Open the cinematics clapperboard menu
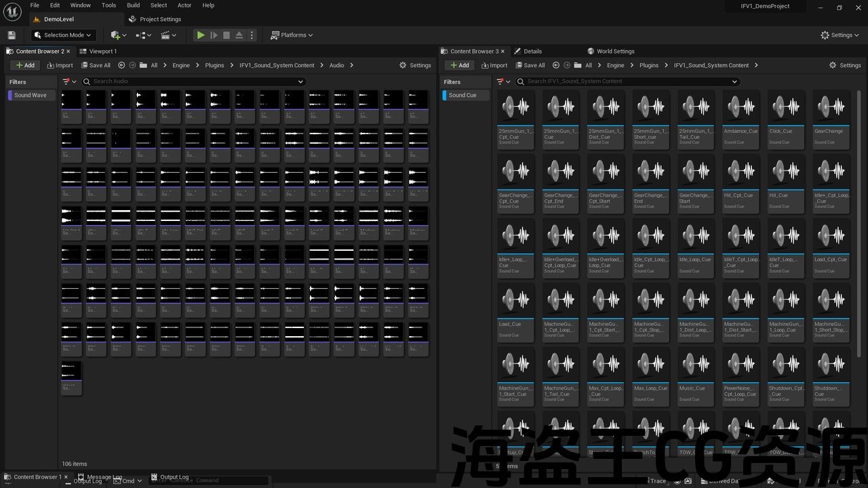 (x=167, y=35)
